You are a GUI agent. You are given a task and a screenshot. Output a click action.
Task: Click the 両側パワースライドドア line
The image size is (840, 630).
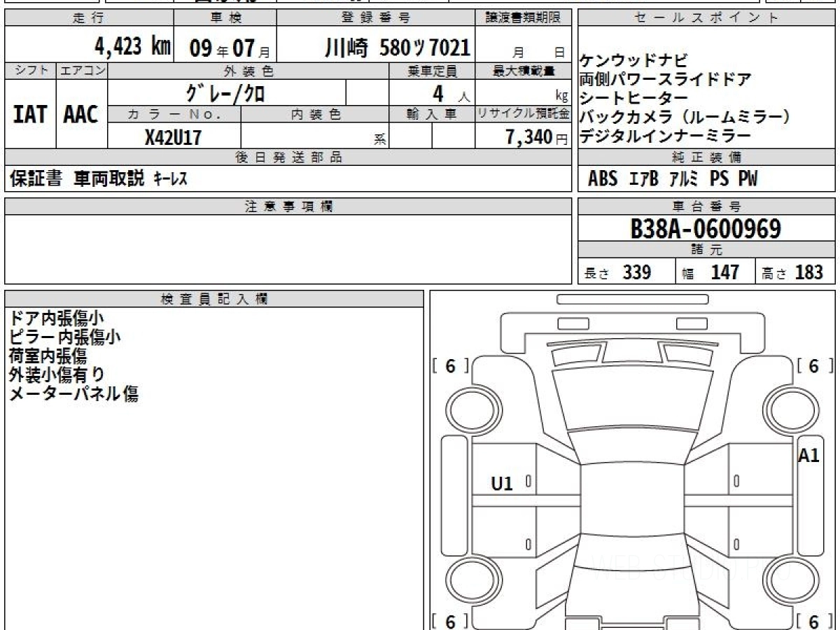tap(665, 79)
